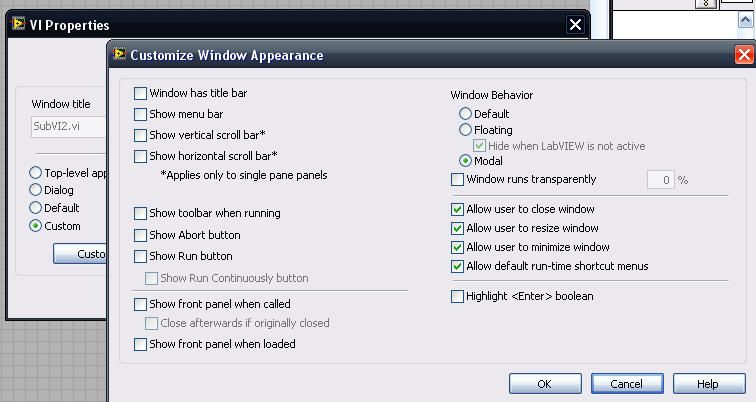Choose Dialog option in VI Properties
Viewport: 756px width, 402px height.
click(37, 190)
